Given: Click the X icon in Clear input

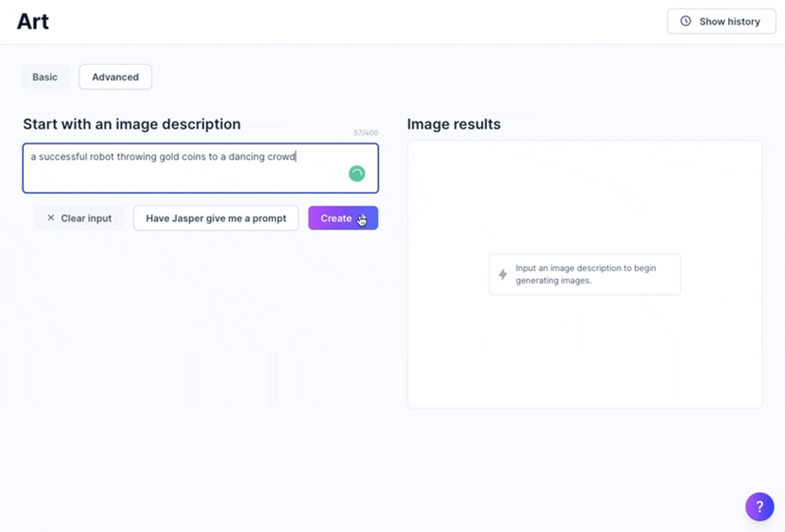Looking at the screenshot, I should point(51,218).
